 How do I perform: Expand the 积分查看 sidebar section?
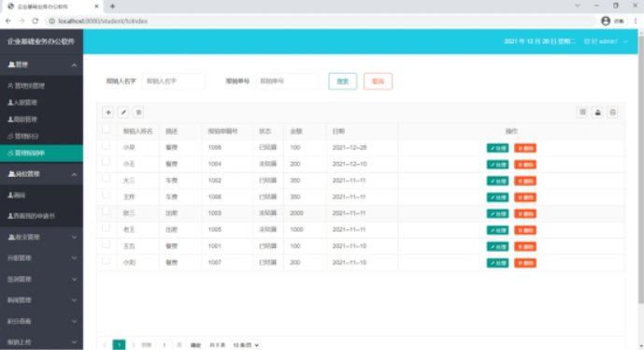tap(41, 321)
